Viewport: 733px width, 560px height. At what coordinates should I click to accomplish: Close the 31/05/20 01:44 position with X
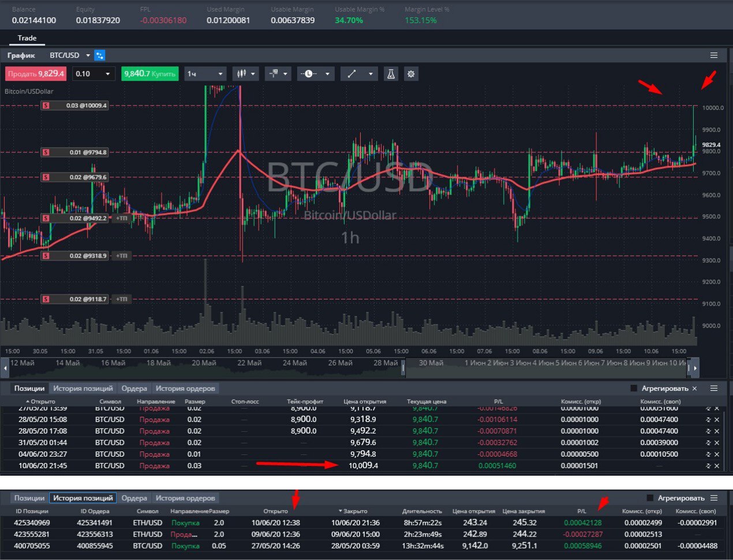[x=717, y=443]
